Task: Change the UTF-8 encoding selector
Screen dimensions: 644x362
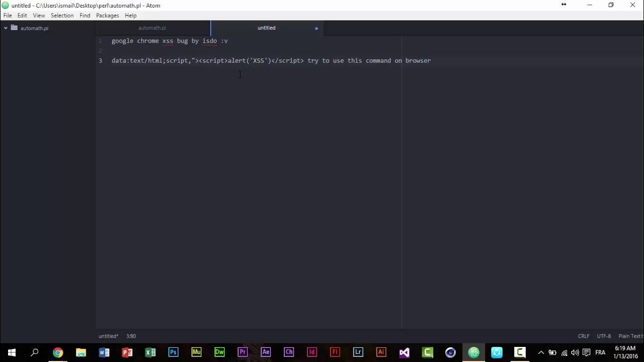Action: (604, 336)
